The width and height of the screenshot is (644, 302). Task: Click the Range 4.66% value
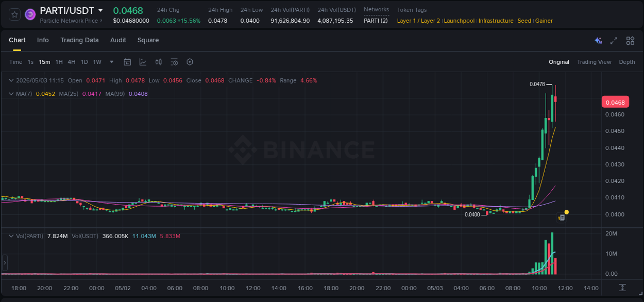pyautogui.click(x=309, y=80)
